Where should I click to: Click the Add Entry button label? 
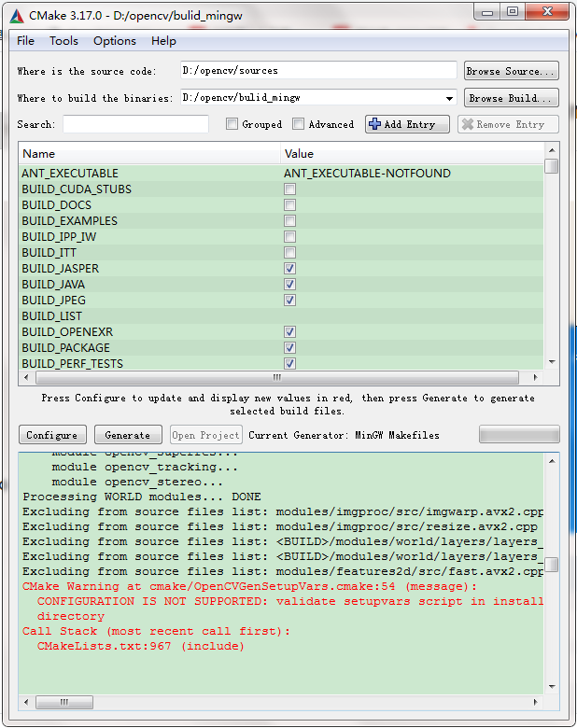pos(410,124)
